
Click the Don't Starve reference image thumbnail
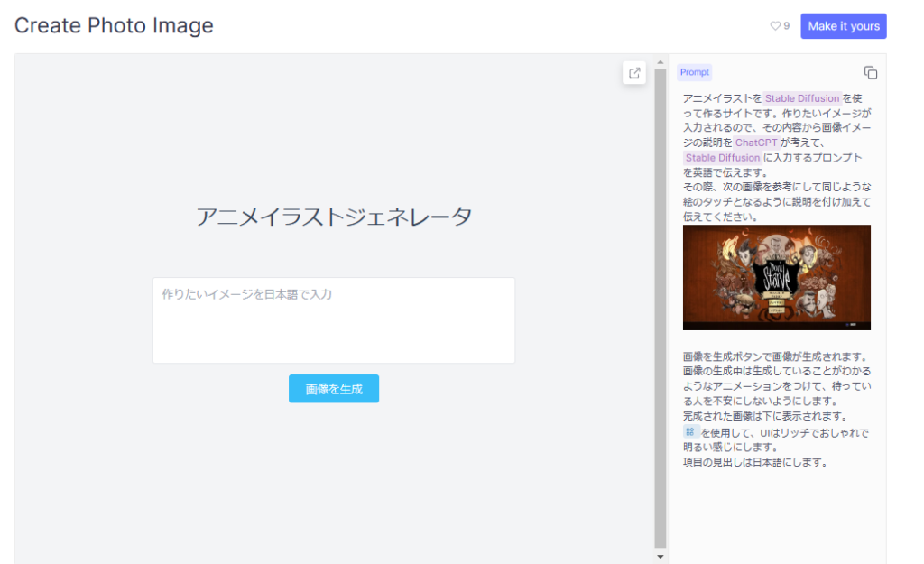776,277
